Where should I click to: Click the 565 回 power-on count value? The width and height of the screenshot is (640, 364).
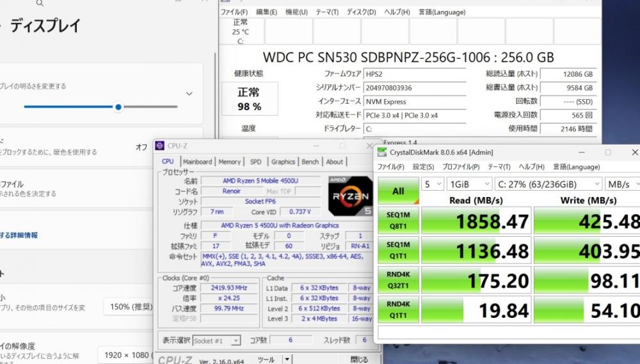point(568,116)
